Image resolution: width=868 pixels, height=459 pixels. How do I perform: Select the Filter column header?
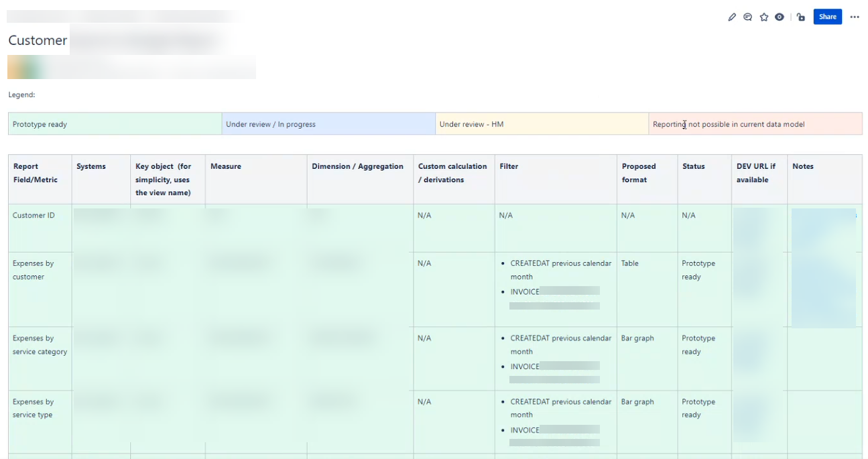(509, 167)
